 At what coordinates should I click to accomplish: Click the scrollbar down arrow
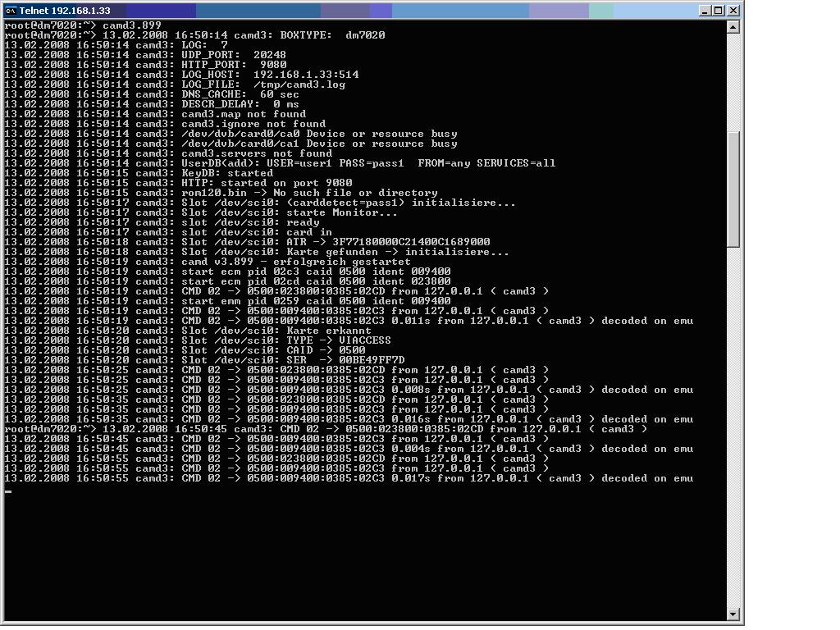(x=733, y=613)
